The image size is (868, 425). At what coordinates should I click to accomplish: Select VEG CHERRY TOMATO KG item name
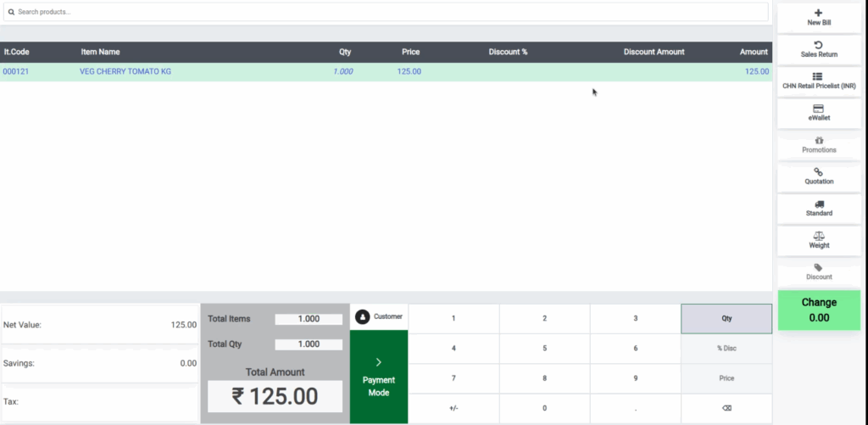[125, 71]
